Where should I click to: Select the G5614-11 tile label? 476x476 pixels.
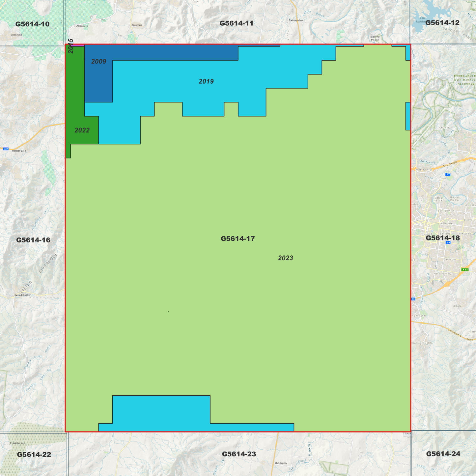click(x=237, y=23)
